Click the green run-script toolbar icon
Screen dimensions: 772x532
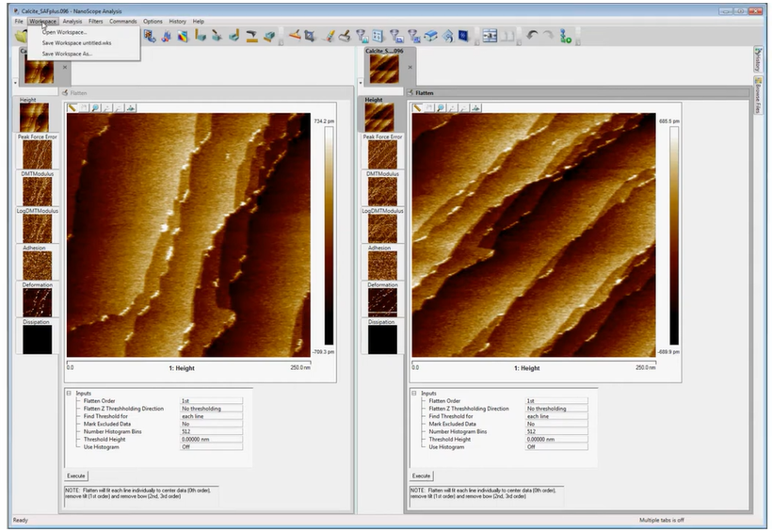[565, 36]
